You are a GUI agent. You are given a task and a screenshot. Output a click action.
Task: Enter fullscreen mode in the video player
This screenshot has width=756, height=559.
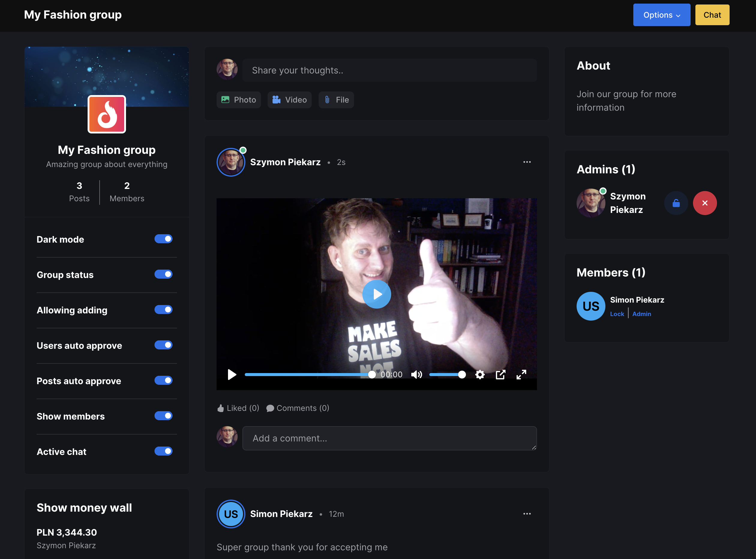521,375
